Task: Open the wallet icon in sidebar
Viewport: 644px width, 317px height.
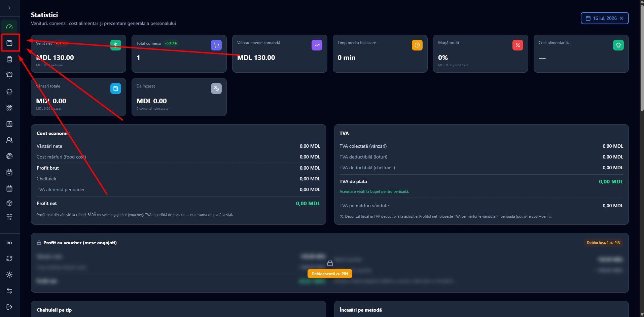Action: click(9, 43)
